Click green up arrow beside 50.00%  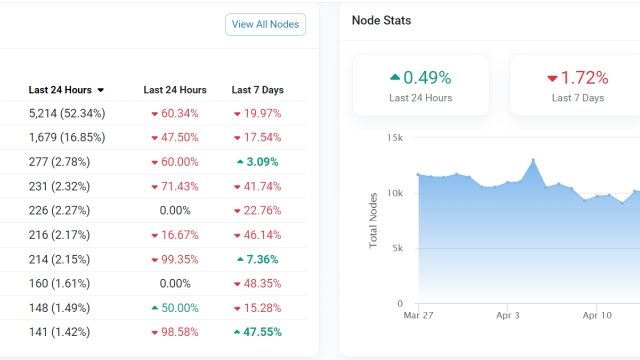pyautogui.click(x=155, y=307)
